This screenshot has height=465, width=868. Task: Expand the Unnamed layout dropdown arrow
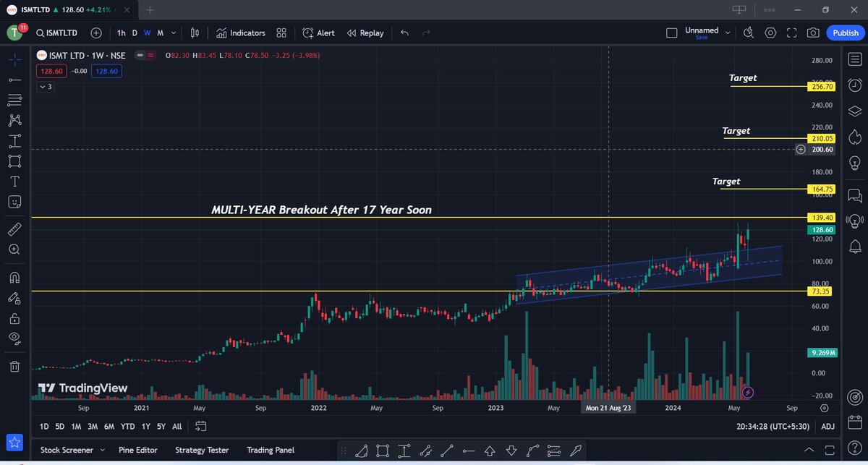[728, 33]
